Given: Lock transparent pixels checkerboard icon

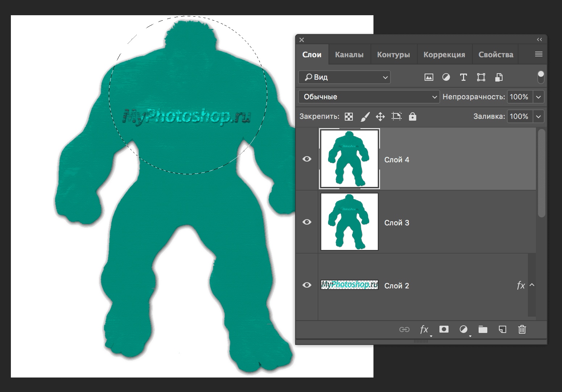Looking at the screenshot, I should point(349,117).
